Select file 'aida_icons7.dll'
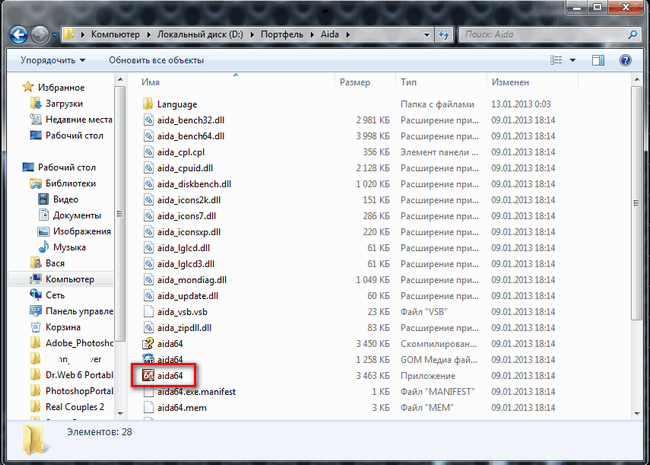This screenshot has width=650, height=465. (187, 216)
